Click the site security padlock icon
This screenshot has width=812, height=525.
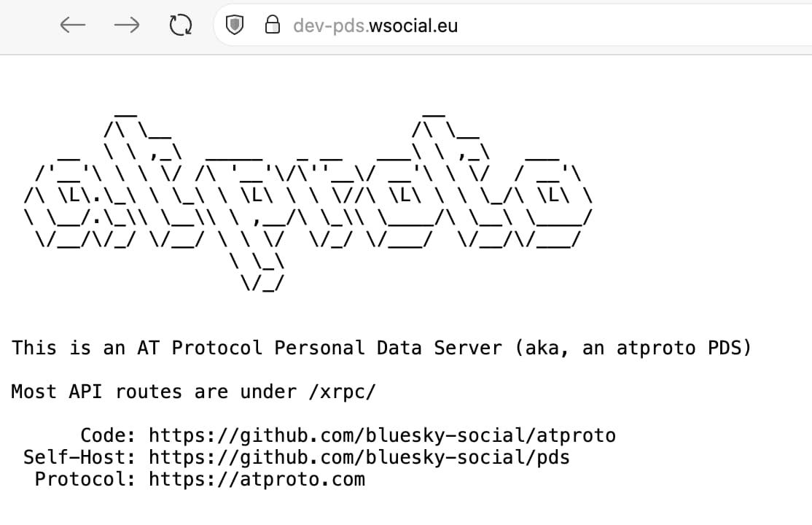point(272,26)
